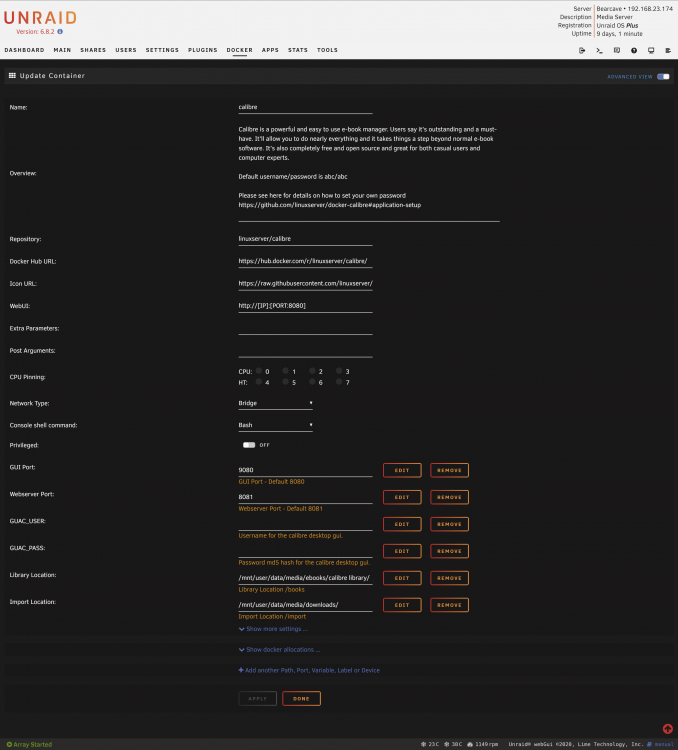Select the Docker tab

click(240, 50)
